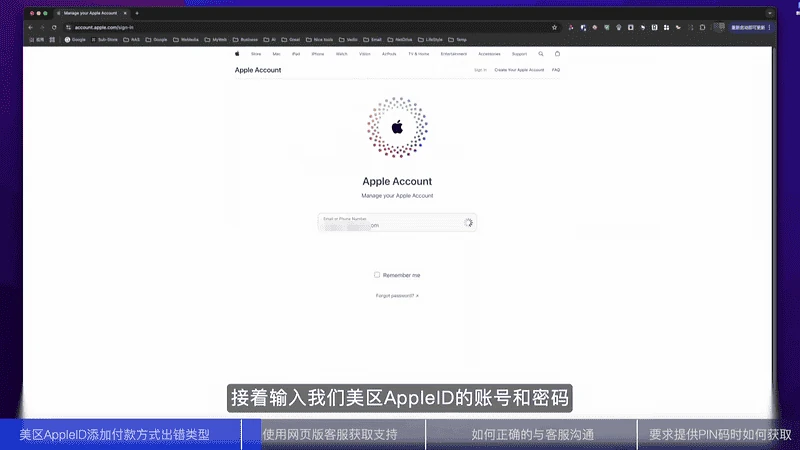This screenshot has height=450, width=800.
Task: Expand the Business bookmark folder
Action: (x=245, y=40)
